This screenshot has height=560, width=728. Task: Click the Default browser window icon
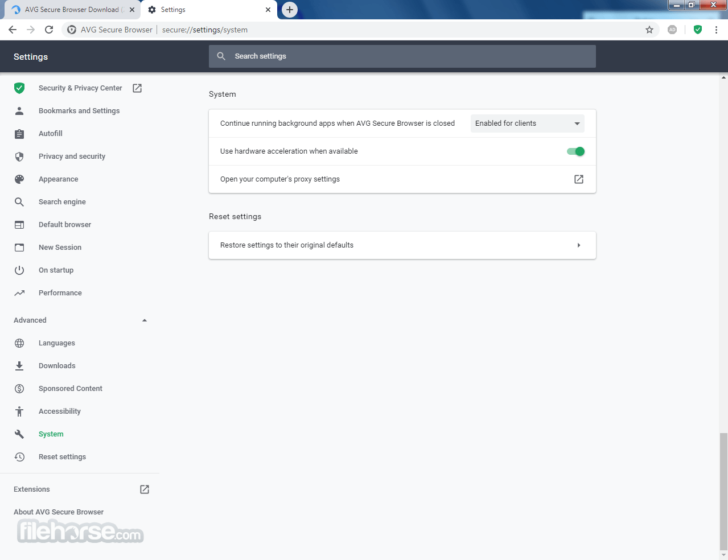19,225
